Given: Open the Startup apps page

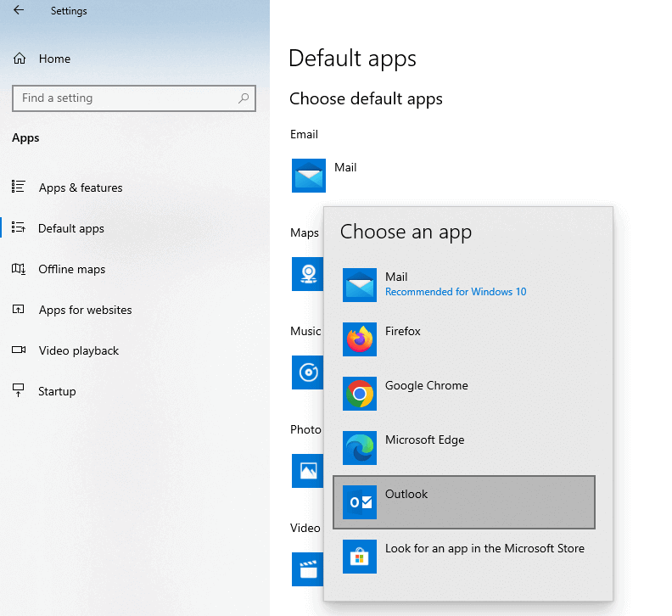Looking at the screenshot, I should (57, 391).
